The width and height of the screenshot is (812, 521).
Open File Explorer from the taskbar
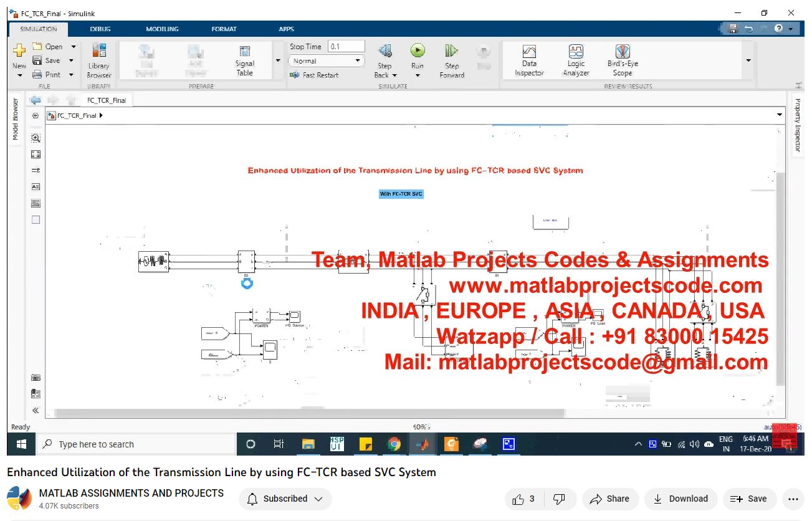(x=308, y=444)
